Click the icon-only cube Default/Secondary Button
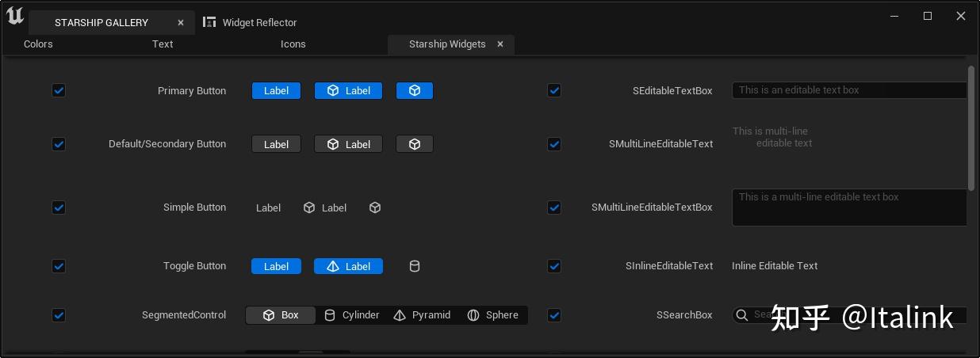The height and width of the screenshot is (358, 980). (x=414, y=144)
